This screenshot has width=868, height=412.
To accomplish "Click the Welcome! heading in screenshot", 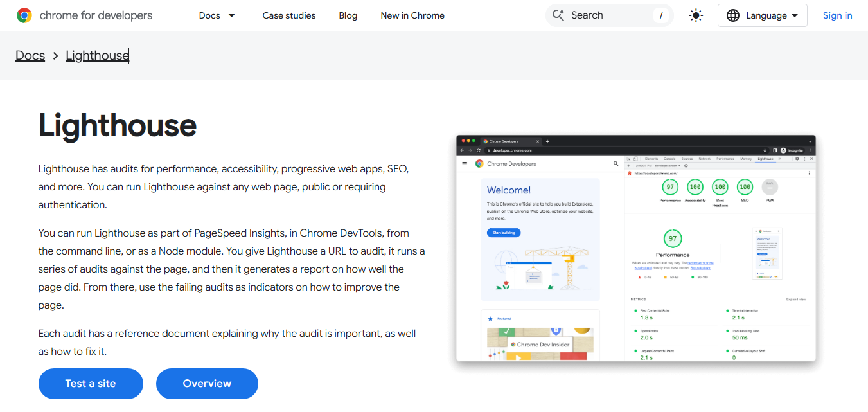I will 509,190.
